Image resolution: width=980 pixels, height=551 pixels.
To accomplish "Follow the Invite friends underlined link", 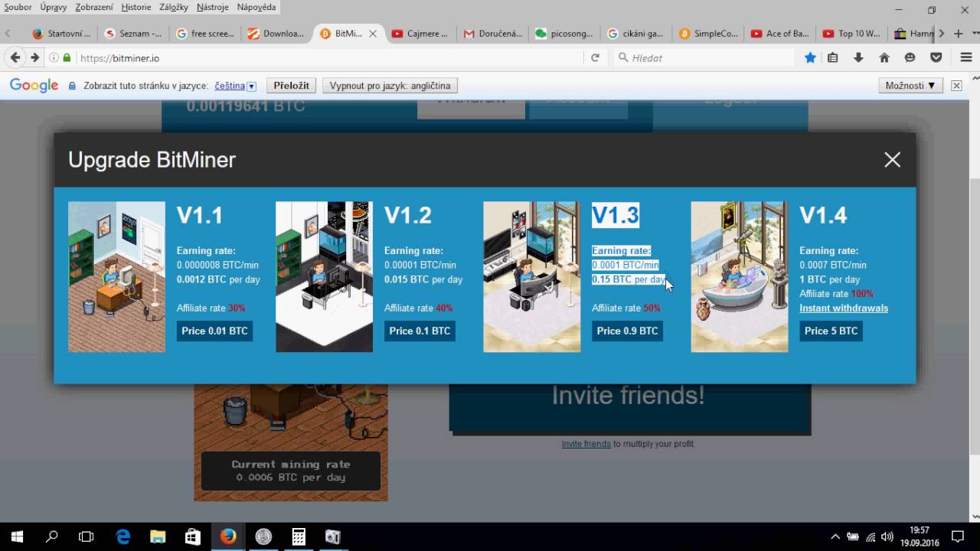I will click(586, 444).
